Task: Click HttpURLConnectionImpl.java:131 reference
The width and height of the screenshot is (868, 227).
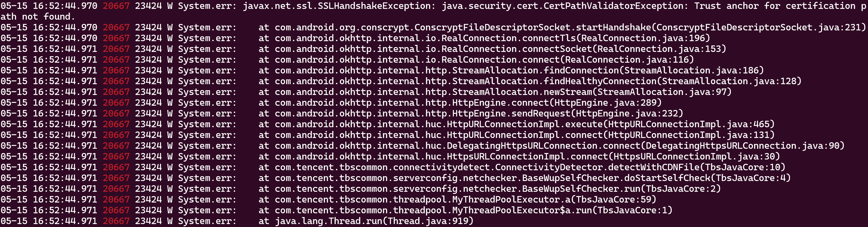Action: click(x=688, y=135)
